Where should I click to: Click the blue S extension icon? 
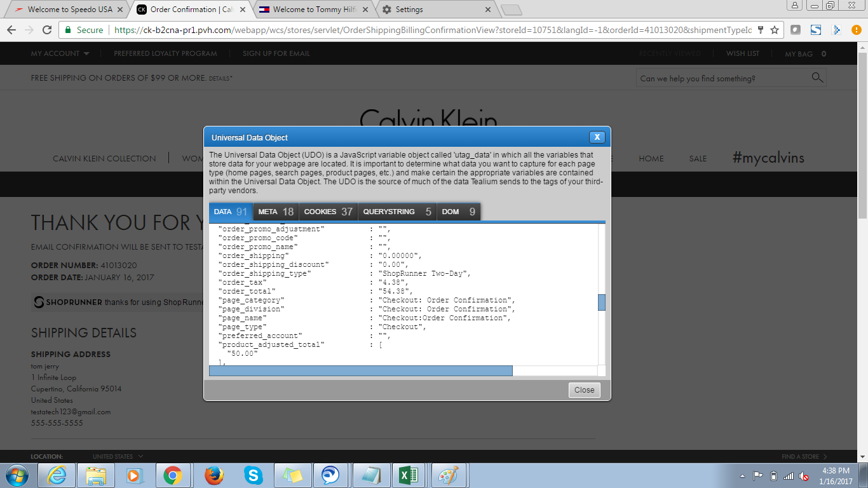coord(816,30)
